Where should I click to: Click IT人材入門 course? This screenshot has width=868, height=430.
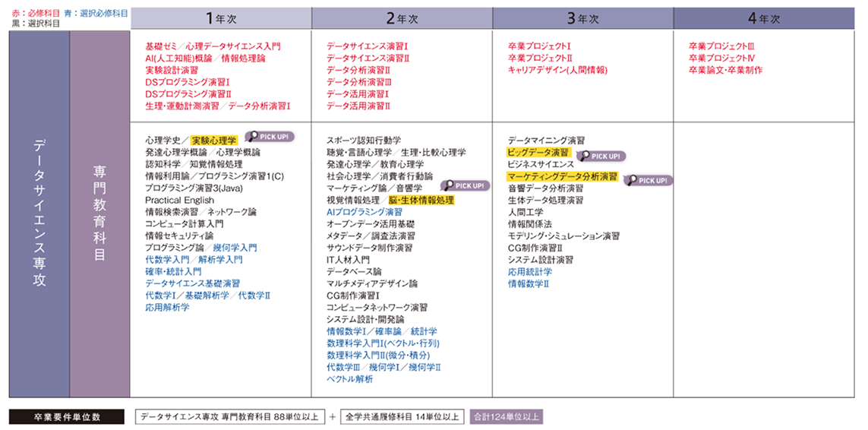click(348, 259)
